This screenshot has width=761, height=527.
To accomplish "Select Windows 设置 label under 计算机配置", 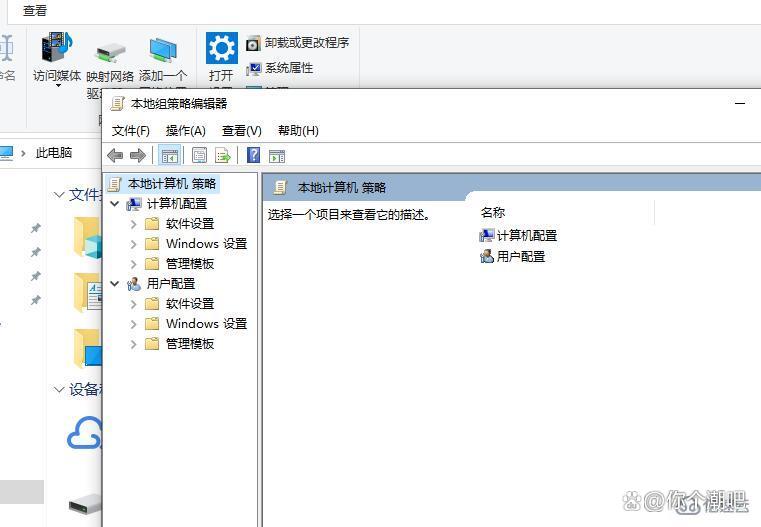I will pos(207,244).
